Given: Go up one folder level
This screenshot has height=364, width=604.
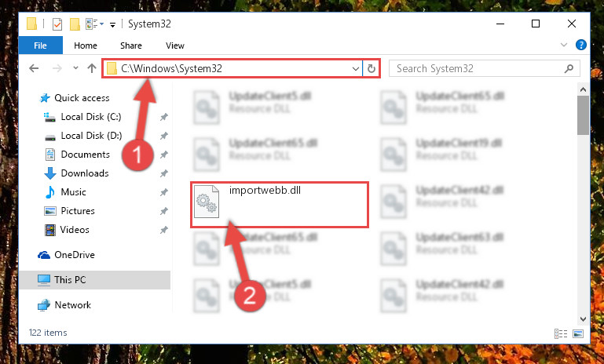Looking at the screenshot, I should point(92,68).
